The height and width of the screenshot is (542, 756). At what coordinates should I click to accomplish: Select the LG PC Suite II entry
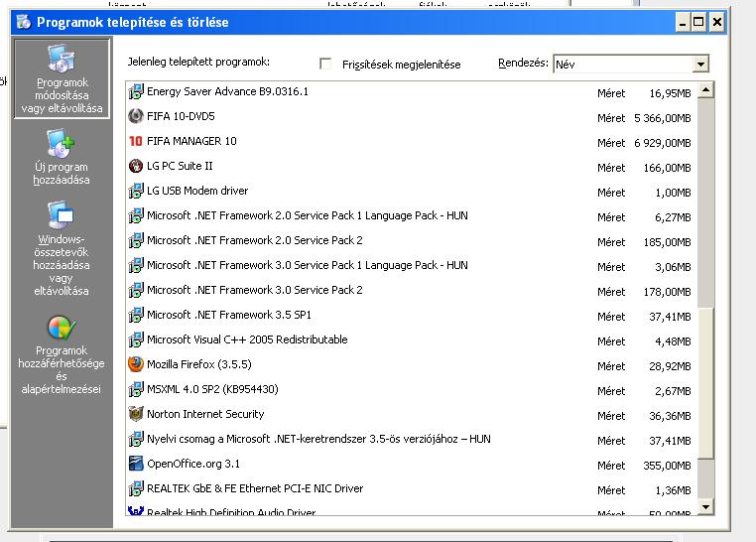(411, 167)
